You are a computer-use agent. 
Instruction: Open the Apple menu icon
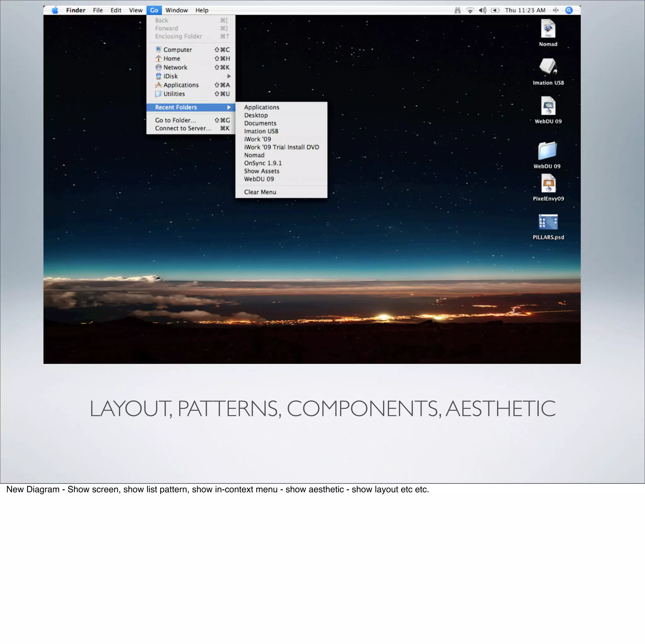[x=55, y=10]
